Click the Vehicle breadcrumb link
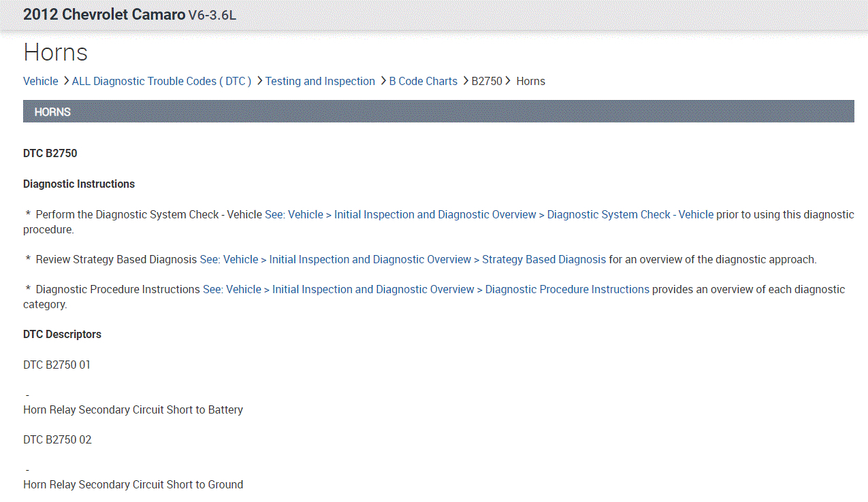Viewport: 868px width, 502px height. [x=41, y=82]
